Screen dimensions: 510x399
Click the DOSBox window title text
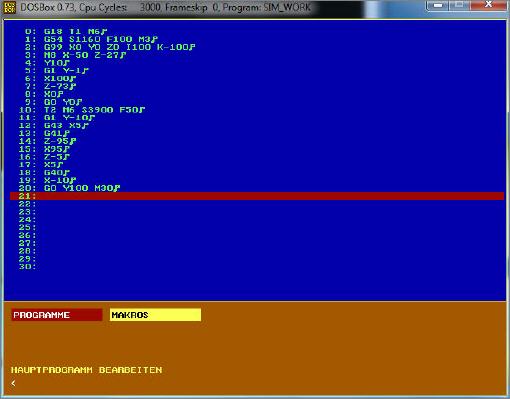(165, 7)
